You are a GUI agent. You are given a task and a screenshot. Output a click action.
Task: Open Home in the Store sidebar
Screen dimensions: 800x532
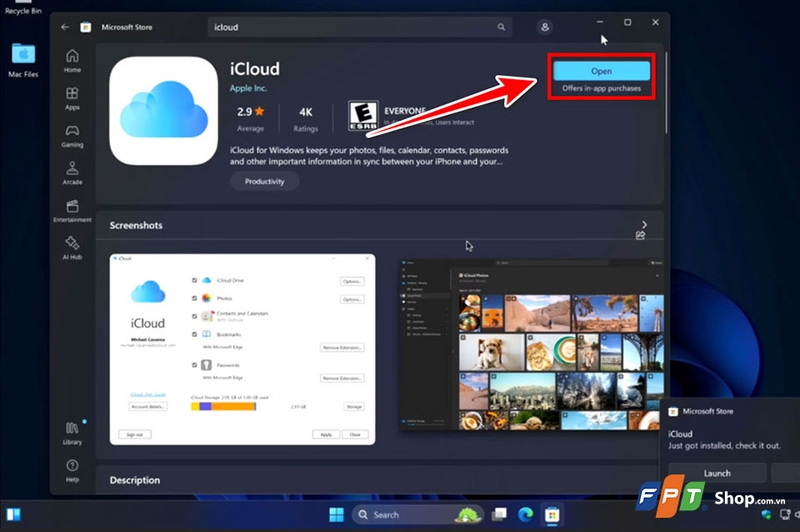tap(72, 61)
